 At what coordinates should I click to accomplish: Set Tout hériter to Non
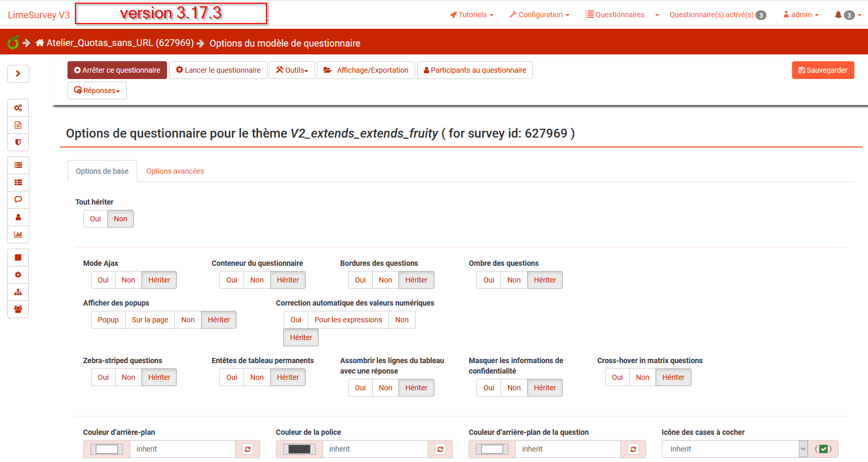[120, 219]
